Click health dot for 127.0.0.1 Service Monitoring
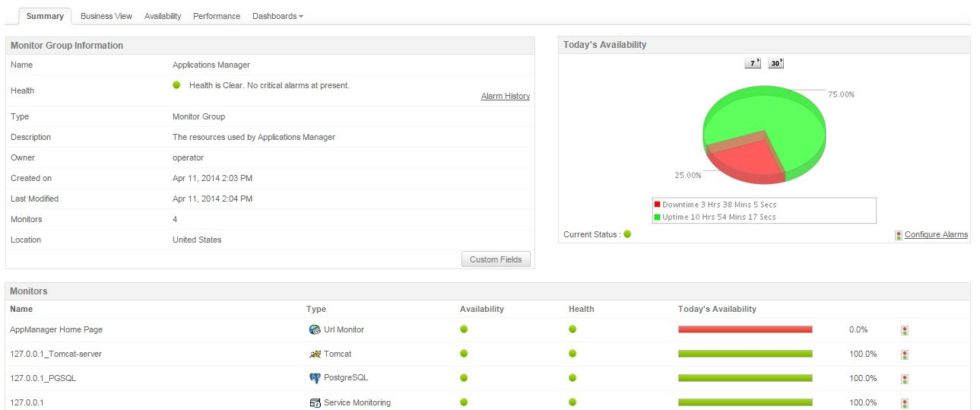This screenshot has width=980, height=410. 572,402
